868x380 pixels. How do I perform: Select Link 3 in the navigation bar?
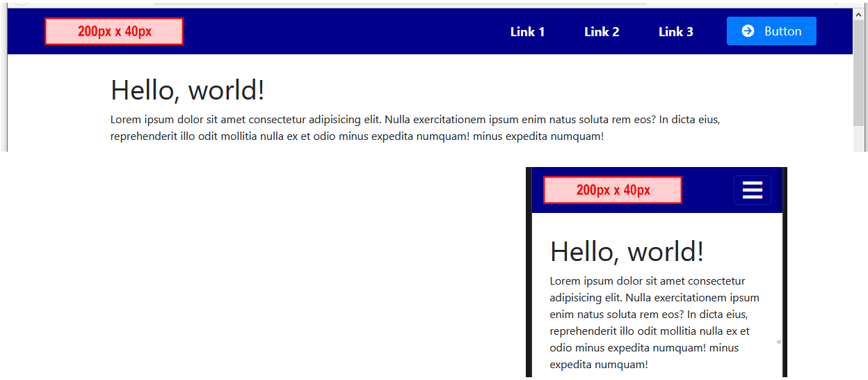pos(675,32)
